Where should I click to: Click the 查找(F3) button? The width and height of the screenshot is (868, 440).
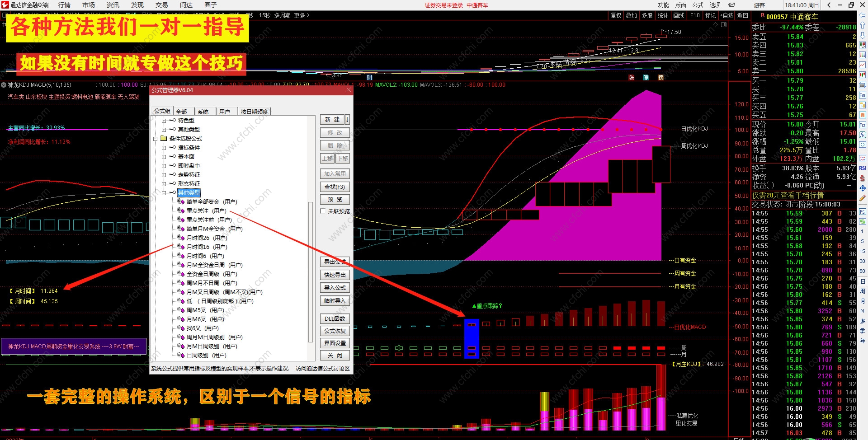click(x=335, y=187)
